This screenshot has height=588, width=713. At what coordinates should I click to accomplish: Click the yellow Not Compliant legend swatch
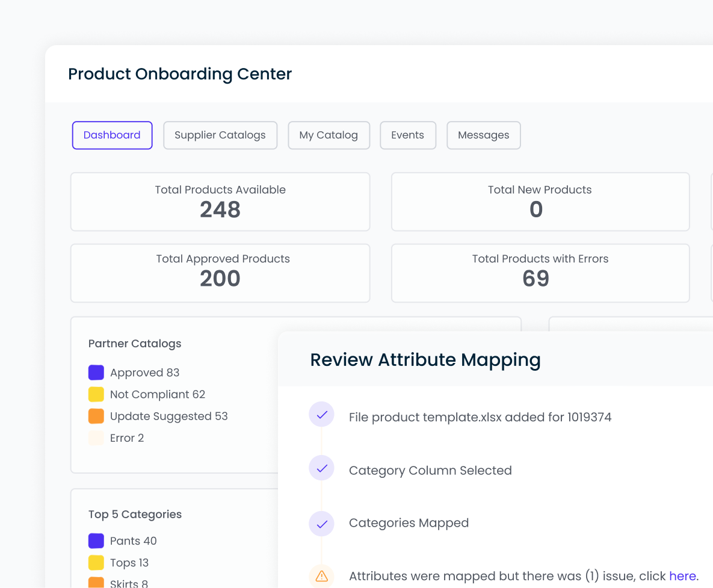point(96,394)
